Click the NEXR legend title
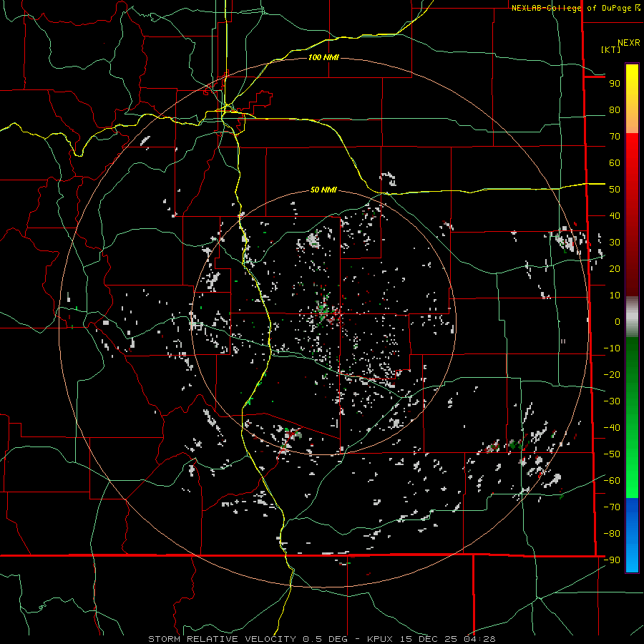This screenshot has width=644, height=644. 628,43
